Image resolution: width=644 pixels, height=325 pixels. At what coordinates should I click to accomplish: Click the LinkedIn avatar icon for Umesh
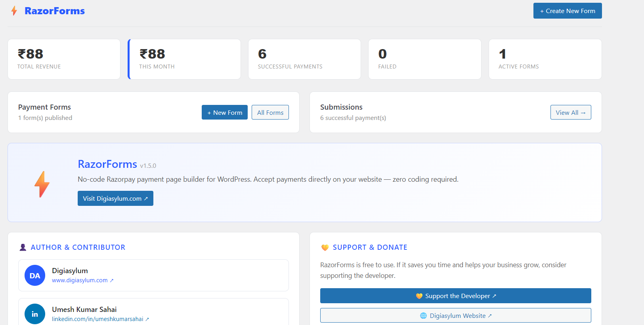pos(35,314)
